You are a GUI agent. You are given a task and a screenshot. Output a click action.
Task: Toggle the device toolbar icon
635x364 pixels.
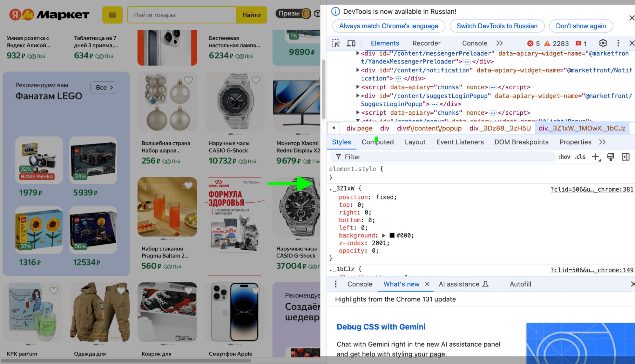[351, 43]
